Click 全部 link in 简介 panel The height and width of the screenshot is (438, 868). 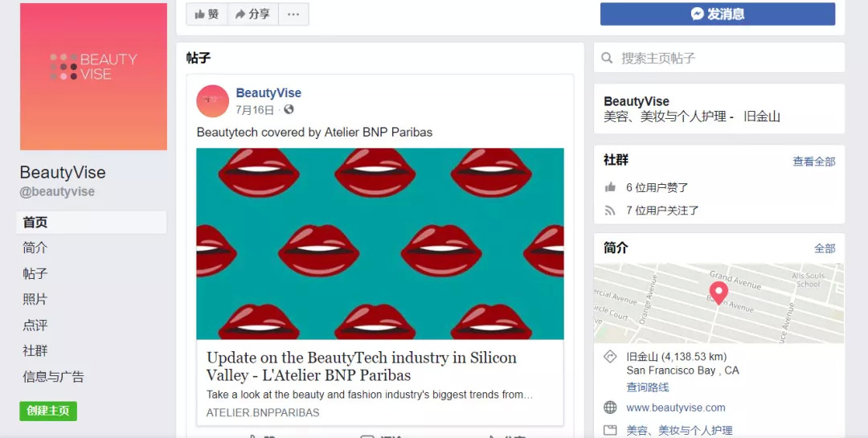825,248
